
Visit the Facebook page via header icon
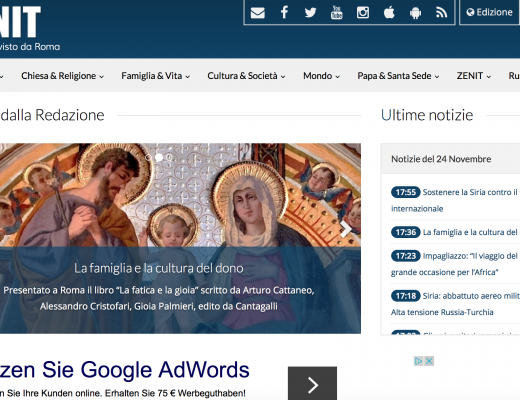(284, 13)
